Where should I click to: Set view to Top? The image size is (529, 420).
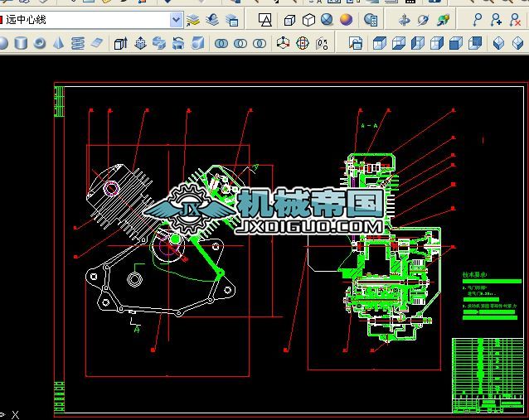click(379, 43)
